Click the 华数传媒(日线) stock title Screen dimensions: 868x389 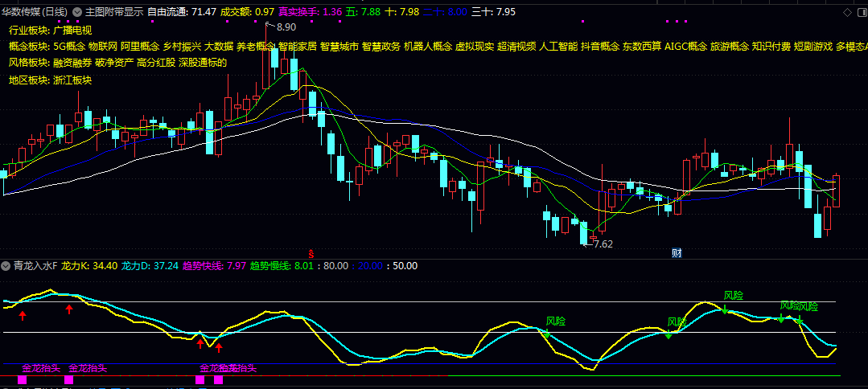click(x=35, y=11)
